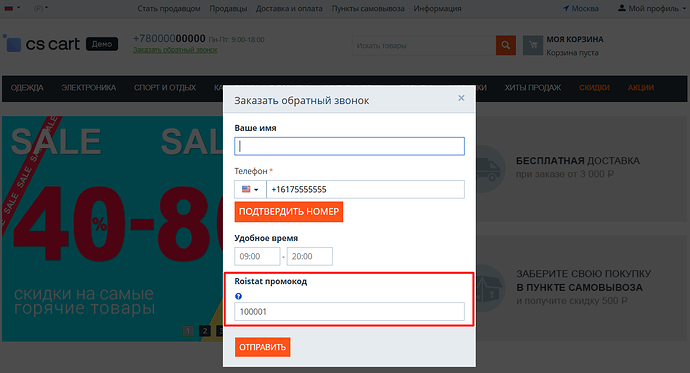Expand the phone country flag dropdown
The width and height of the screenshot is (690, 373).
(x=250, y=189)
